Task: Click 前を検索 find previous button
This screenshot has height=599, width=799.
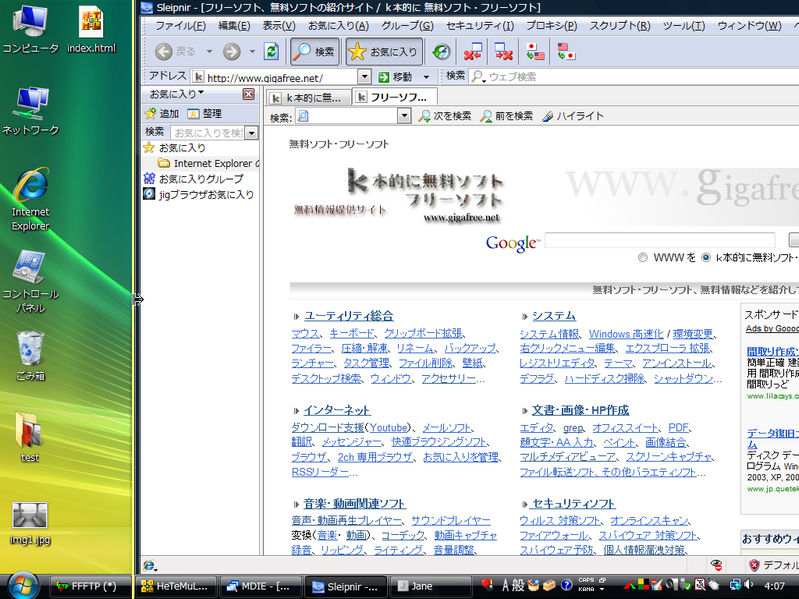Action: [x=506, y=116]
